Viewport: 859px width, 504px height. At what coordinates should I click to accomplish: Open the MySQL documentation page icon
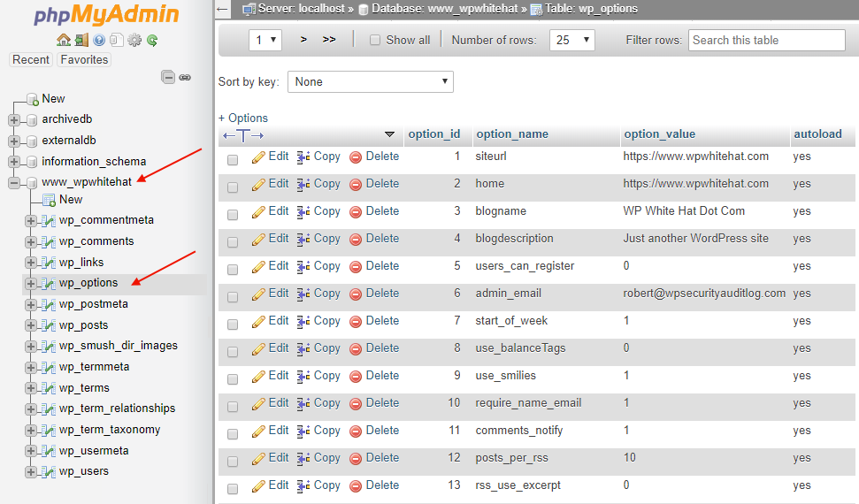(x=116, y=40)
